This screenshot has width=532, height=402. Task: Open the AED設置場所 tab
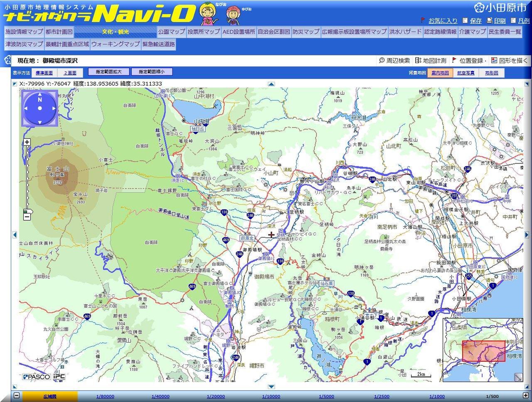point(239,32)
